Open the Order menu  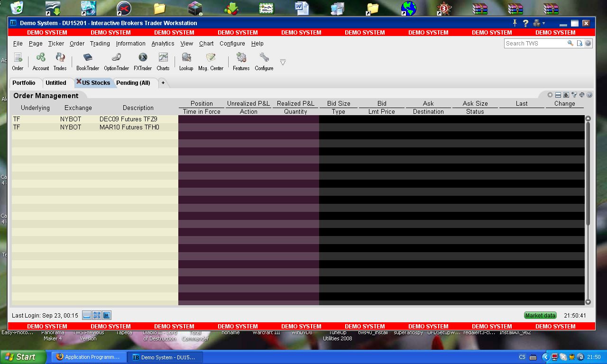[77, 43]
